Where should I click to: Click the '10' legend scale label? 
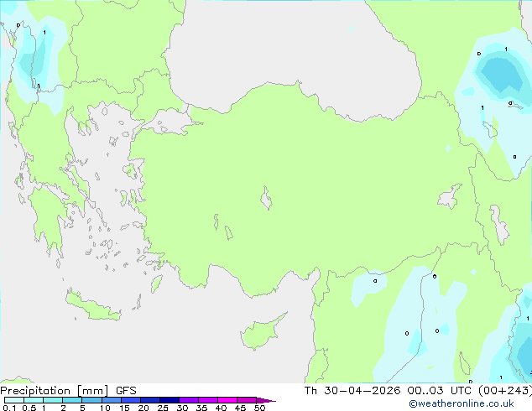[105, 408]
